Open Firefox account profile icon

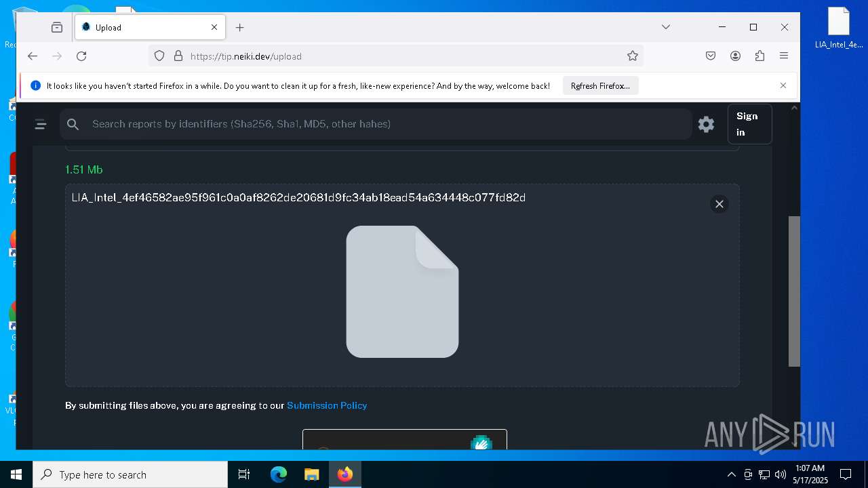[x=735, y=56]
